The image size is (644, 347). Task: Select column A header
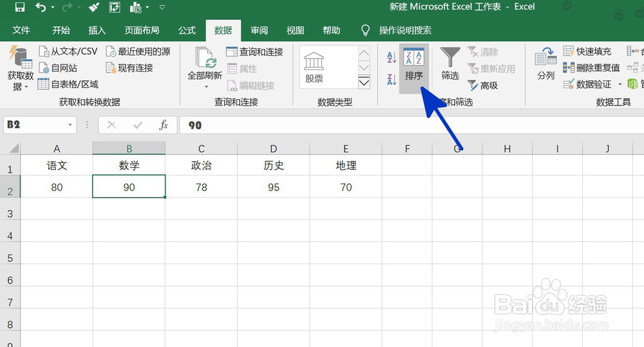(x=57, y=148)
